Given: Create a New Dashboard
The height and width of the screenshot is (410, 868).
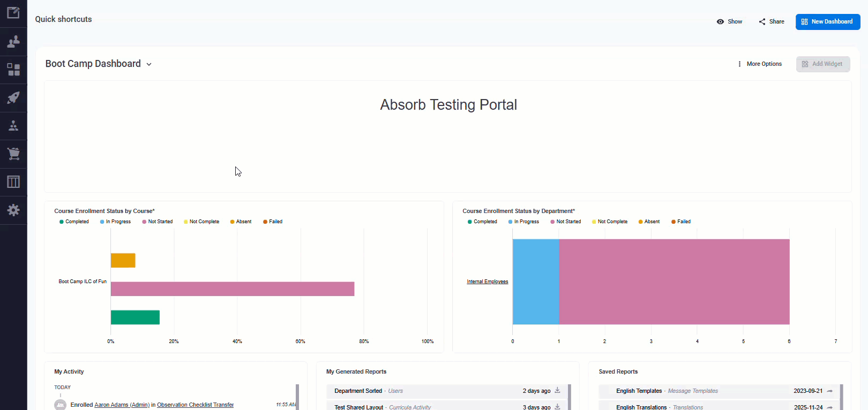Looking at the screenshot, I should [x=828, y=22].
